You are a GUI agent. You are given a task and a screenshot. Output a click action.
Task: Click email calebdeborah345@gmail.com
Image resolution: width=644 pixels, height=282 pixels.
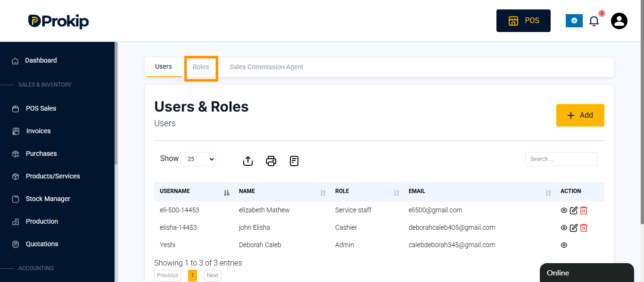[452, 245]
